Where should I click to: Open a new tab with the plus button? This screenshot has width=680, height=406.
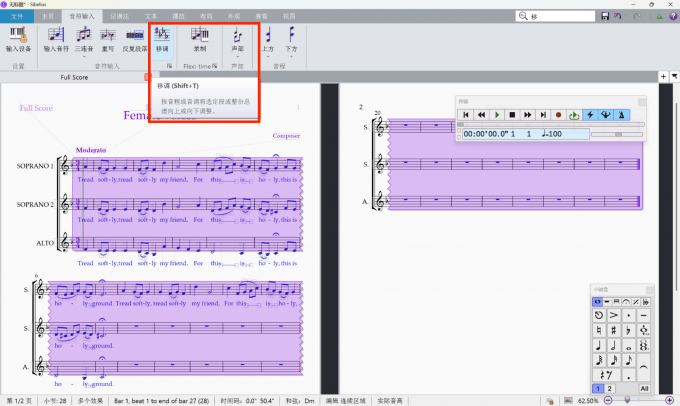663,77
